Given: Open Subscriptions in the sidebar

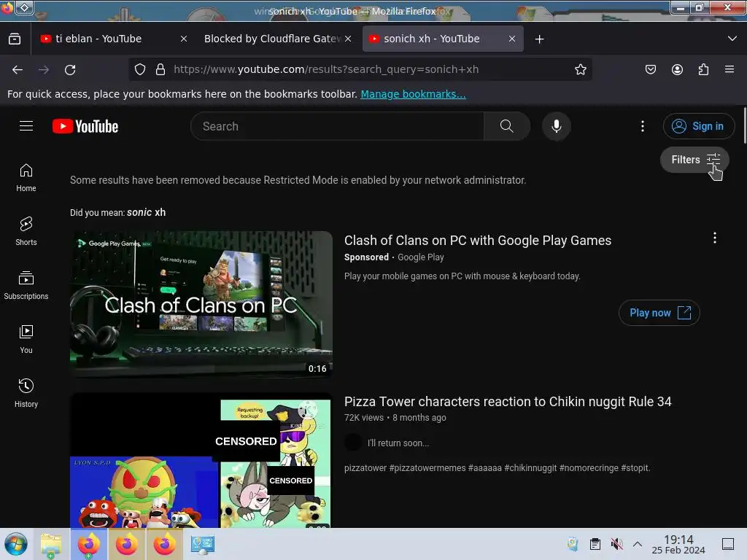Looking at the screenshot, I should 26,285.
